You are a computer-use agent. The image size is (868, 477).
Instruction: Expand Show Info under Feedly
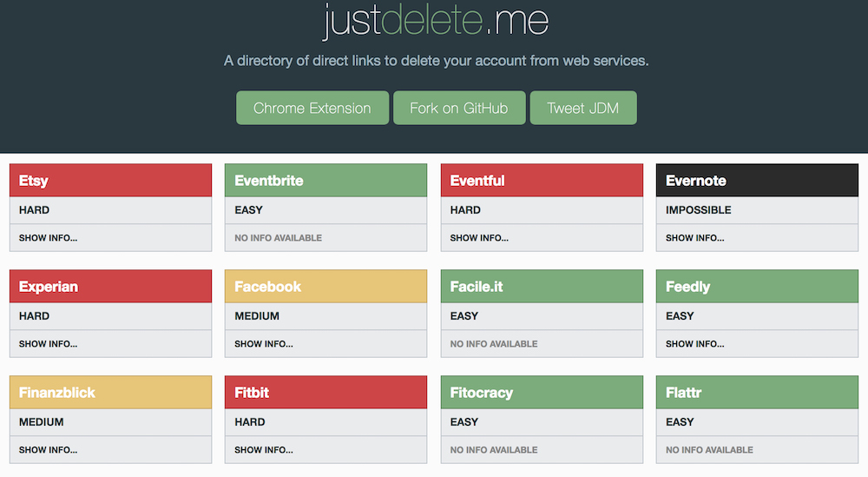694,344
